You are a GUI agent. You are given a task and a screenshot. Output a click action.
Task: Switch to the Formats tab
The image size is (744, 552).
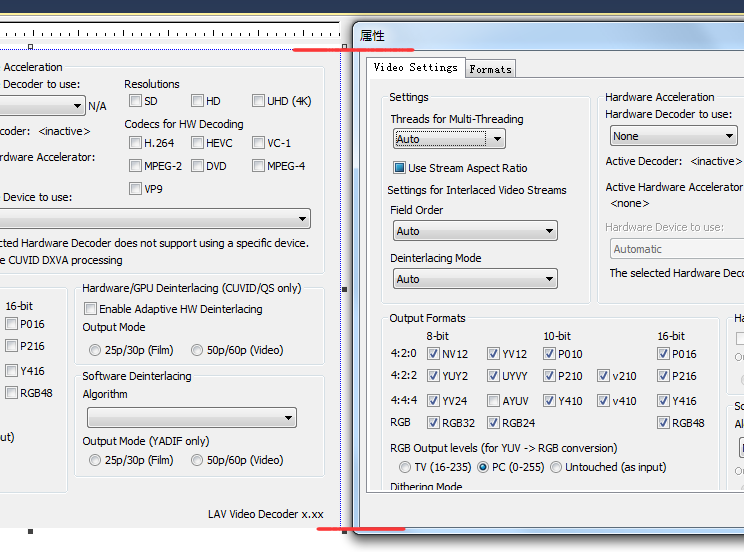click(x=490, y=69)
